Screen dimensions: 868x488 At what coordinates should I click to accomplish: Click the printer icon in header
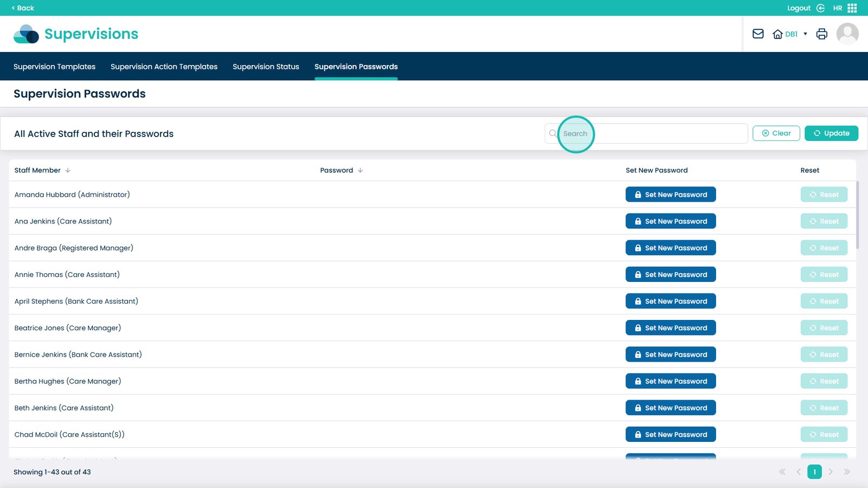tap(821, 34)
